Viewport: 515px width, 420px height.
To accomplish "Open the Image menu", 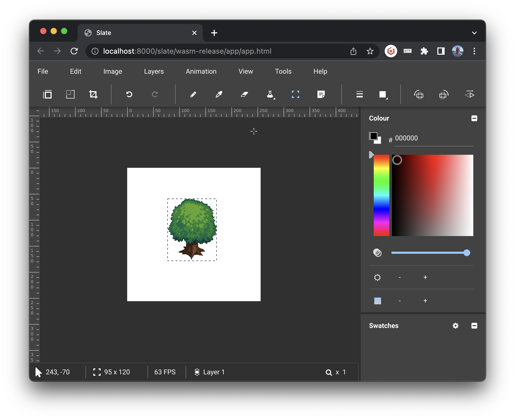I will (112, 71).
